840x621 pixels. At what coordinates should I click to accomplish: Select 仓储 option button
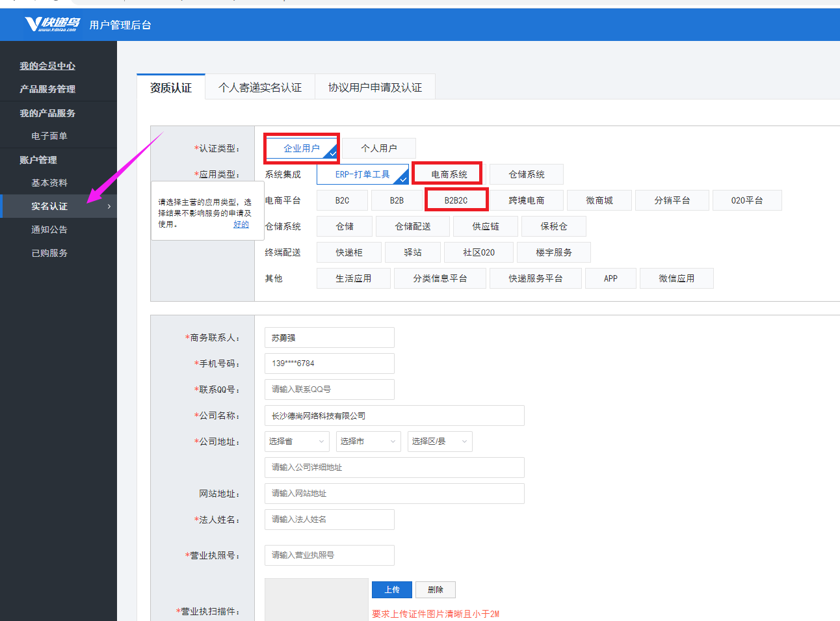coord(345,226)
